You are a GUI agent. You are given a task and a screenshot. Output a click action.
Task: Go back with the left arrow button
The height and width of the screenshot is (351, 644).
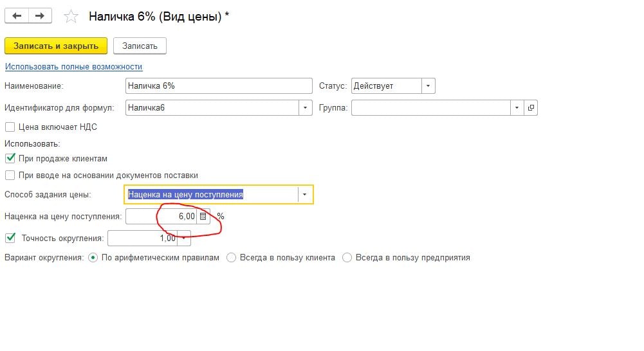point(17,16)
